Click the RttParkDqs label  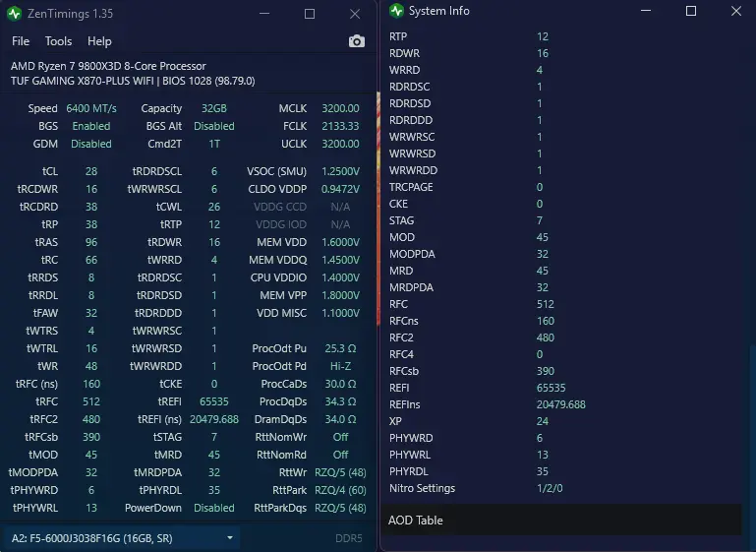(x=280, y=508)
